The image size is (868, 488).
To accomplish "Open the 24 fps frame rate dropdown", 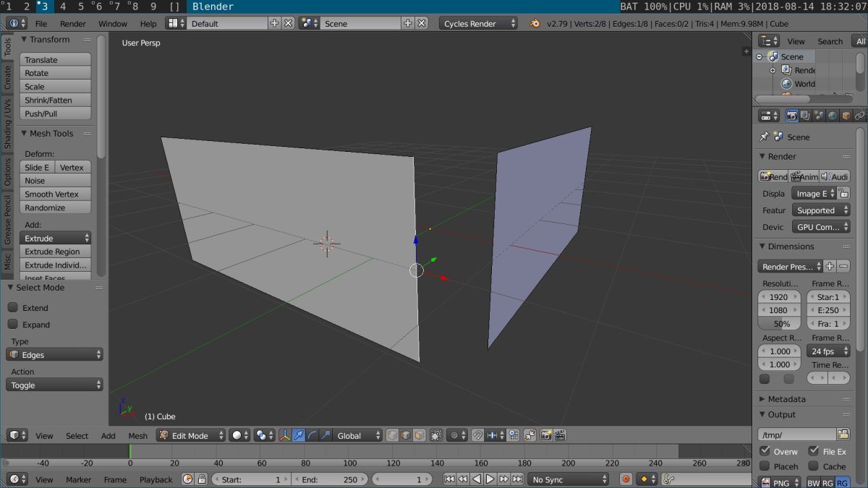I will (x=828, y=351).
